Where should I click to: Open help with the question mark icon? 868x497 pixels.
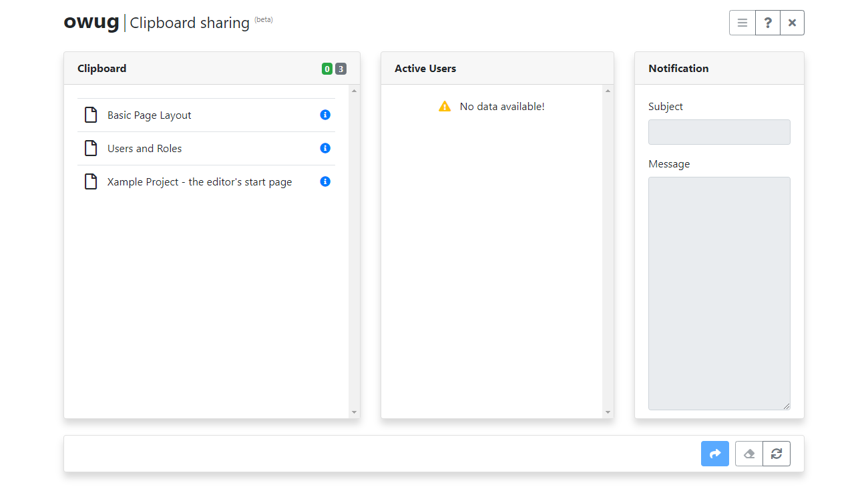click(x=768, y=23)
